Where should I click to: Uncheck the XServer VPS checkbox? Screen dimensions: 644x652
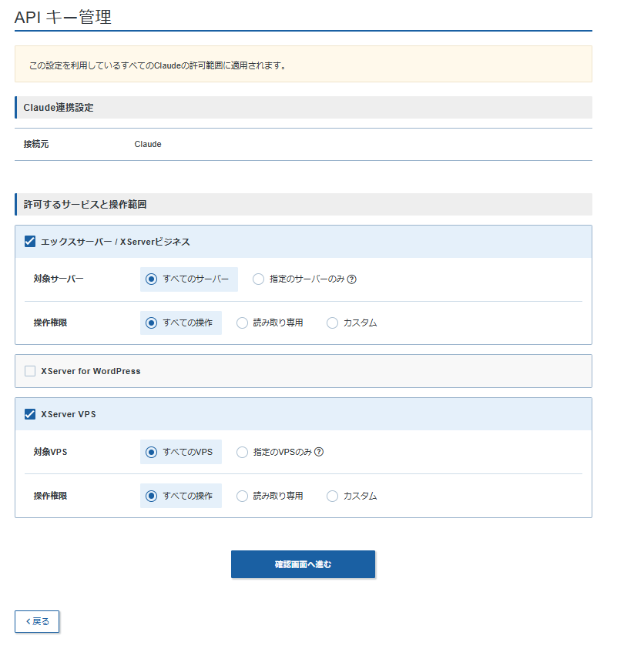tap(30, 414)
